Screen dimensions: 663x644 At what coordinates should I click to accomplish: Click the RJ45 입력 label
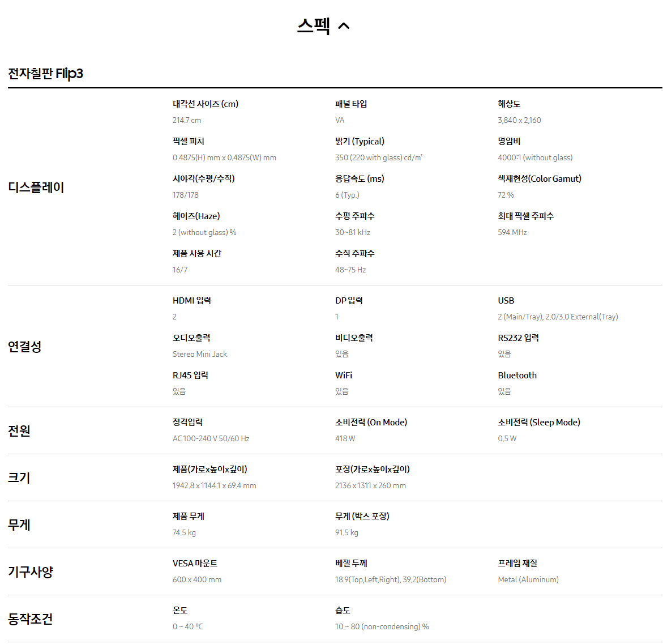[190, 376]
